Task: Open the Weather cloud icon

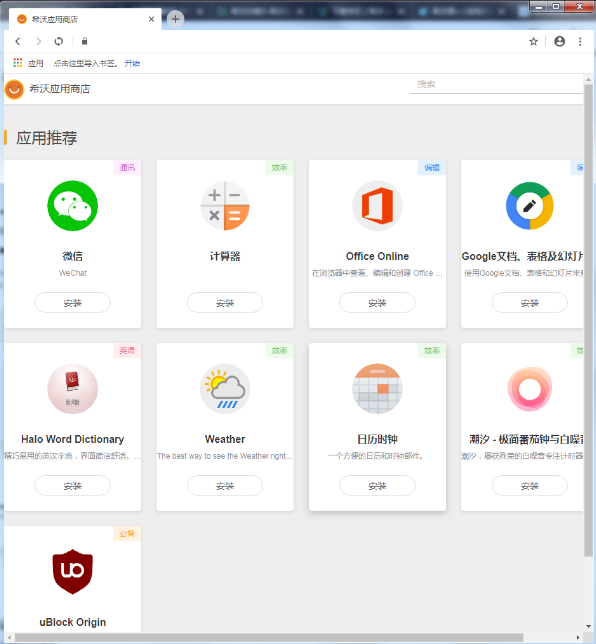Action: [x=225, y=389]
